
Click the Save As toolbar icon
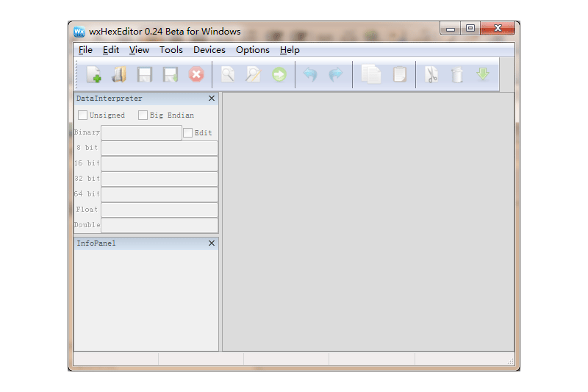(171, 74)
